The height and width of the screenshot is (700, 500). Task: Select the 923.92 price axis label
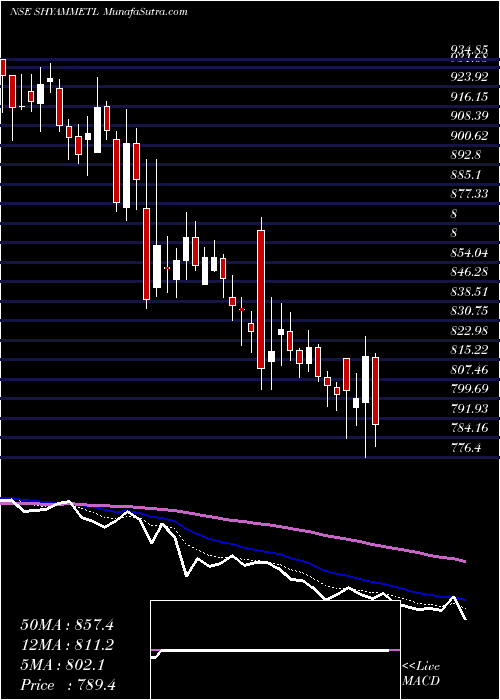click(469, 77)
